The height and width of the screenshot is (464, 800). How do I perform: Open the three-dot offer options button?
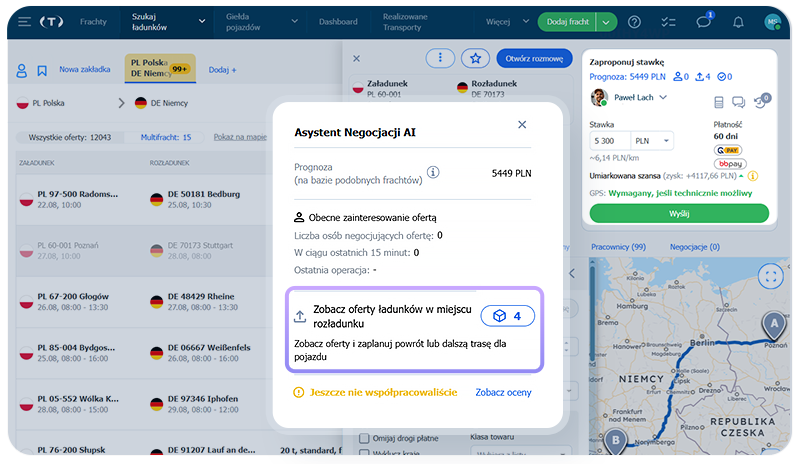pos(440,58)
